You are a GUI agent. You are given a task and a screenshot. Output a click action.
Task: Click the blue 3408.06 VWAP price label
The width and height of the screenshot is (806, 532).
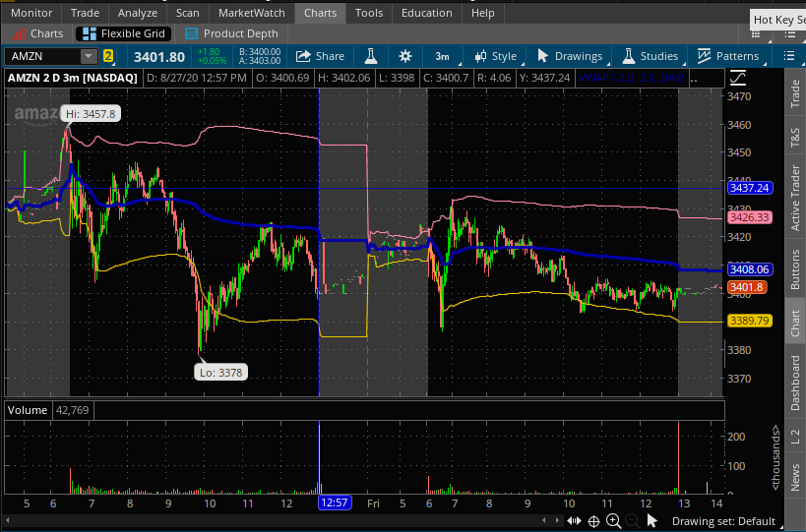pyautogui.click(x=750, y=269)
